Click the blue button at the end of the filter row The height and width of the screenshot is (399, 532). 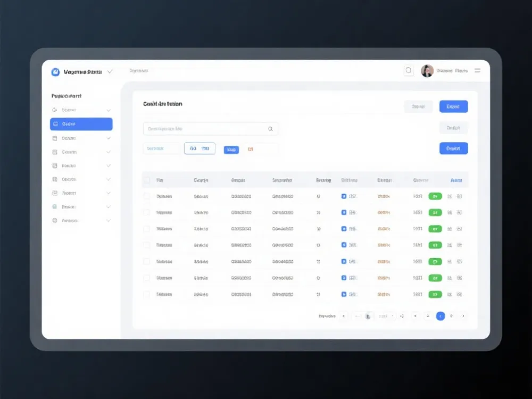coord(453,148)
